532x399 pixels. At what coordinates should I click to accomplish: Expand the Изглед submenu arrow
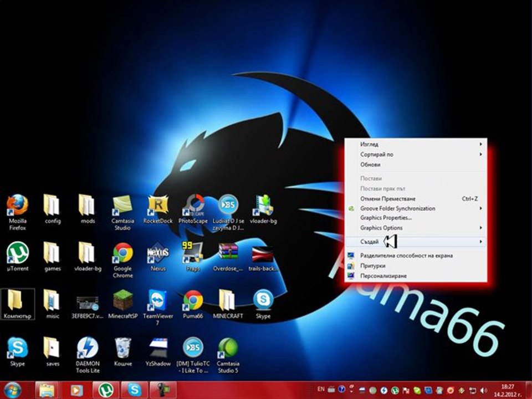point(480,144)
